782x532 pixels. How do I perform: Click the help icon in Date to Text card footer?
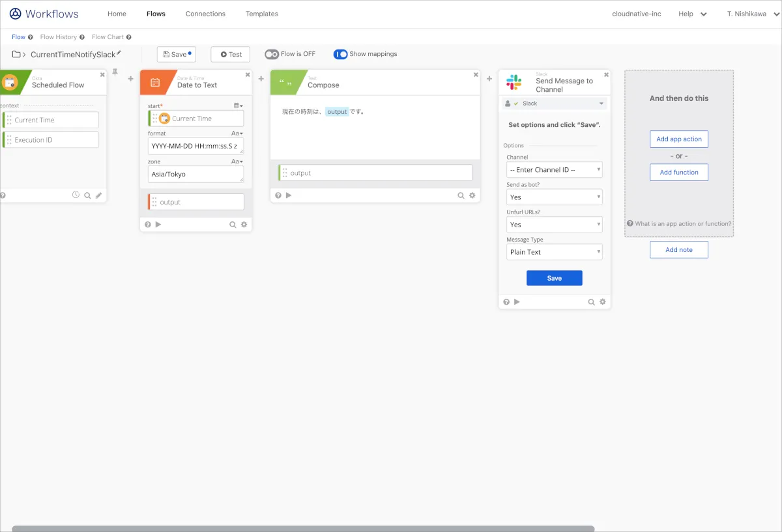click(x=148, y=225)
